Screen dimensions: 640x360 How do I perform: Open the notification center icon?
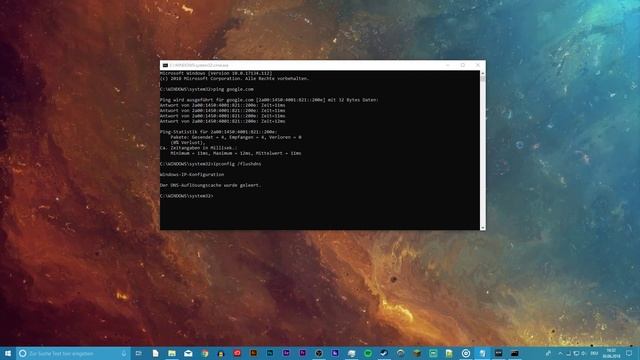[629, 353]
